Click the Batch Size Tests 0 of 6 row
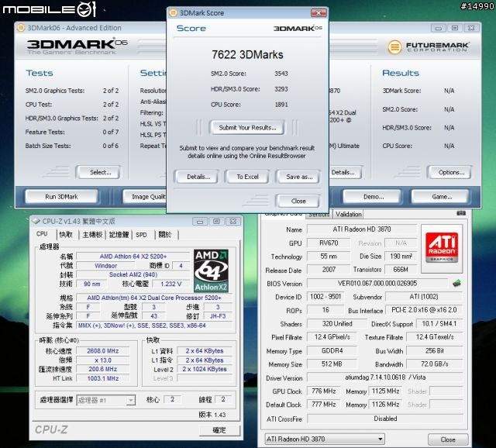Image resolution: width=496 pixels, height=448 pixels. (x=72, y=146)
